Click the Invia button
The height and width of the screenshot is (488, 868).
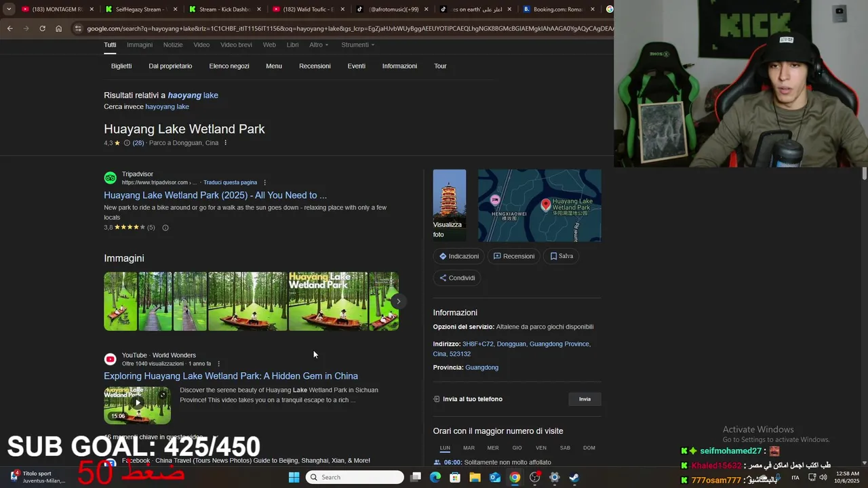pos(585,399)
